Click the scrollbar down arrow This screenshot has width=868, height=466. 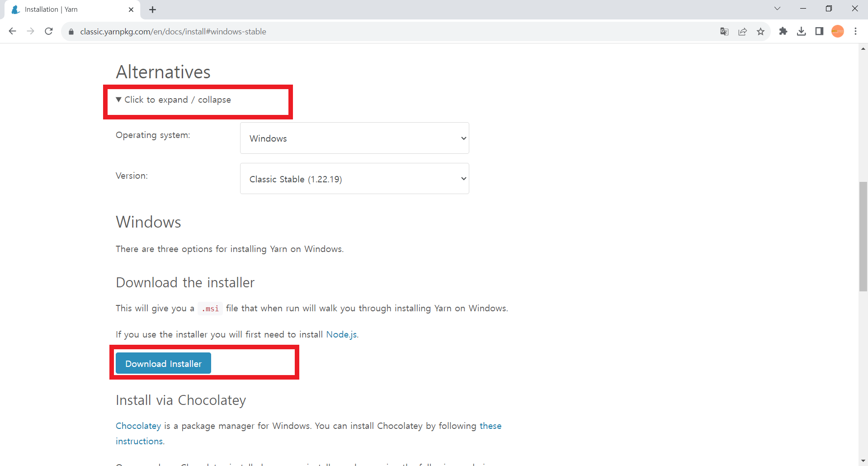click(x=863, y=461)
